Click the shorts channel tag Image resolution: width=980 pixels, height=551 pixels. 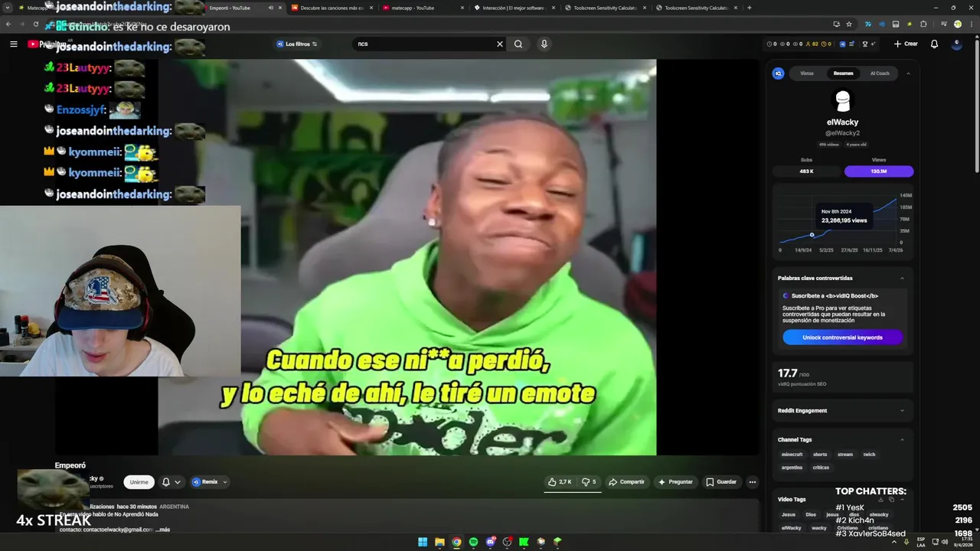point(820,455)
